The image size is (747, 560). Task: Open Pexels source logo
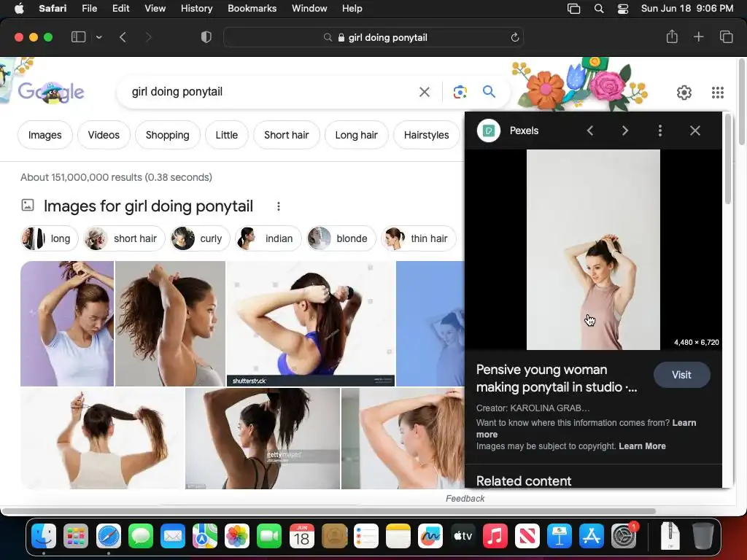click(489, 131)
